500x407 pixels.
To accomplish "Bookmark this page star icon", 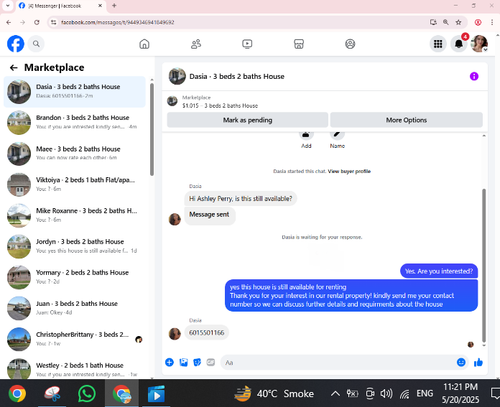I will click(459, 22).
